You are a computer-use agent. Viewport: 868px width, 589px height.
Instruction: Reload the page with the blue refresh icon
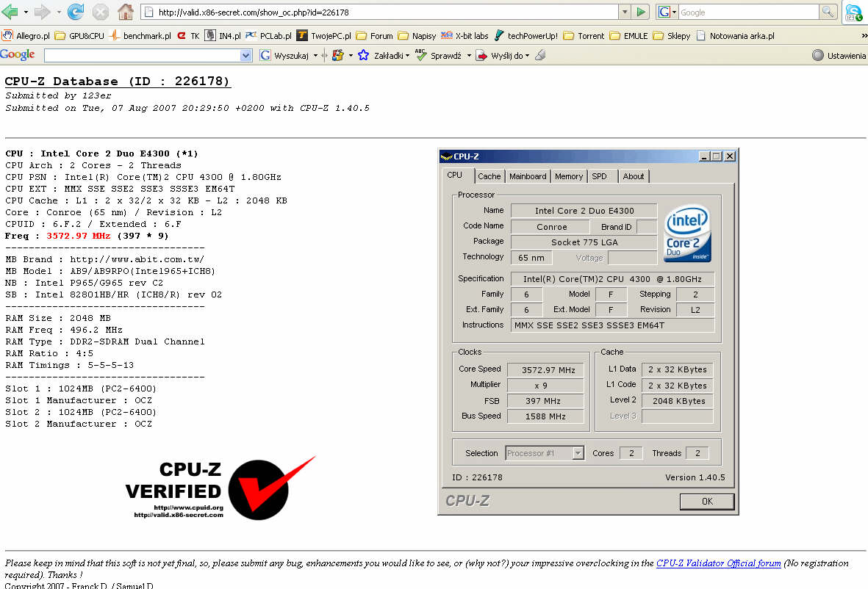click(75, 12)
